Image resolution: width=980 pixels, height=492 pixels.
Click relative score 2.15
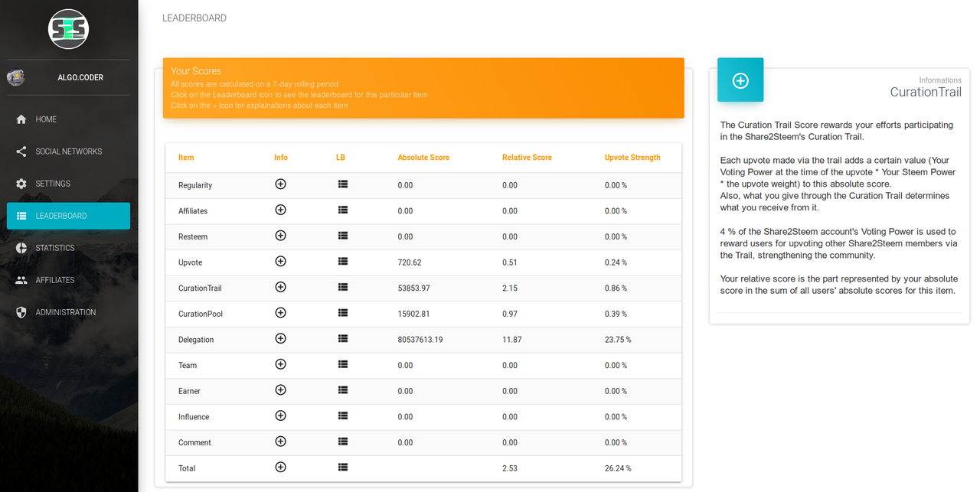[x=510, y=288]
